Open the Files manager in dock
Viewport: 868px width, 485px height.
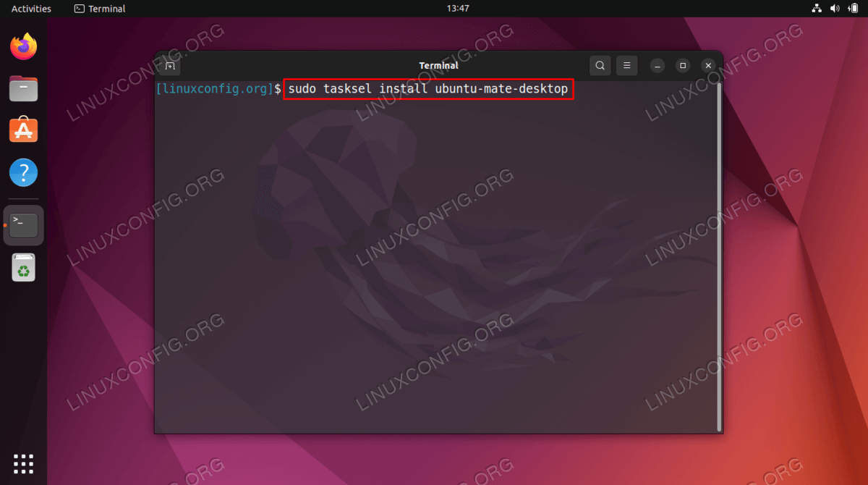[23, 90]
